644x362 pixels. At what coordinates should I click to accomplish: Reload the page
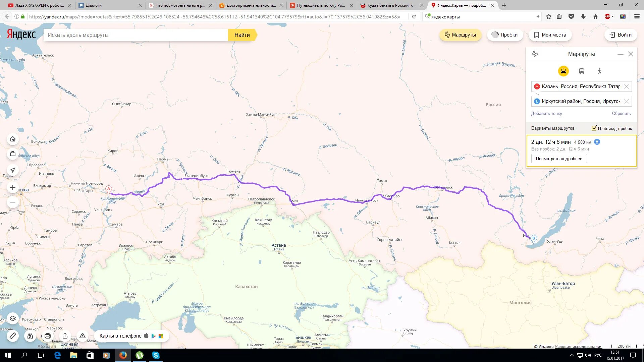pos(414,16)
